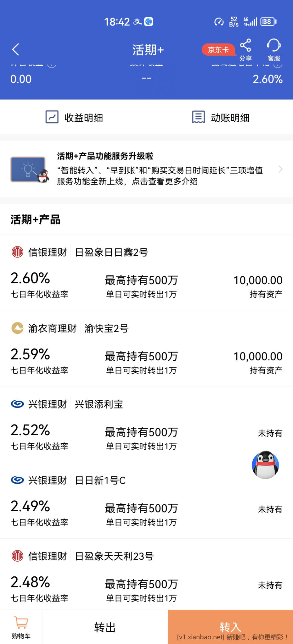
Task: Tap the 动账明细 receipt icon
Action: click(198, 117)
